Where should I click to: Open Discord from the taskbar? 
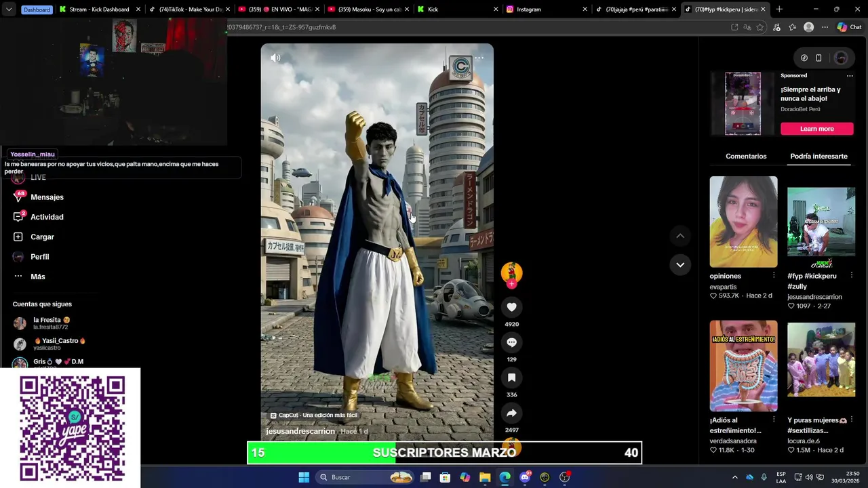[525, 477]
